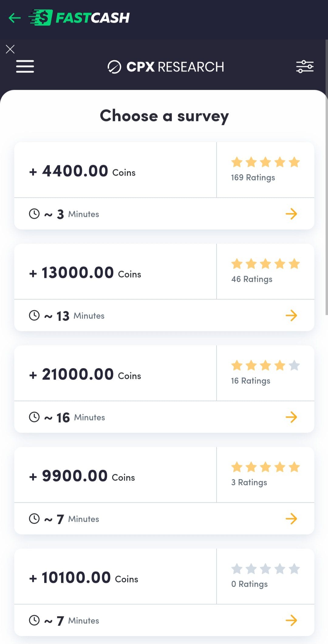The height and width of the screenshot is (644, 328).
Task: Click the 16 Ratings four-star rating
Action: click(x=265, y=366)
